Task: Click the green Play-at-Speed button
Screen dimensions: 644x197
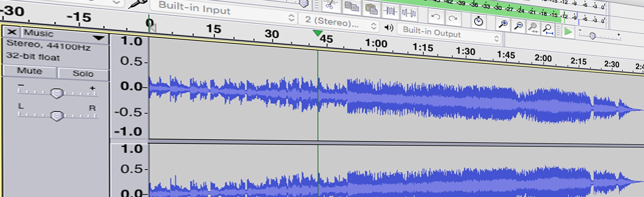Action: 568,32
